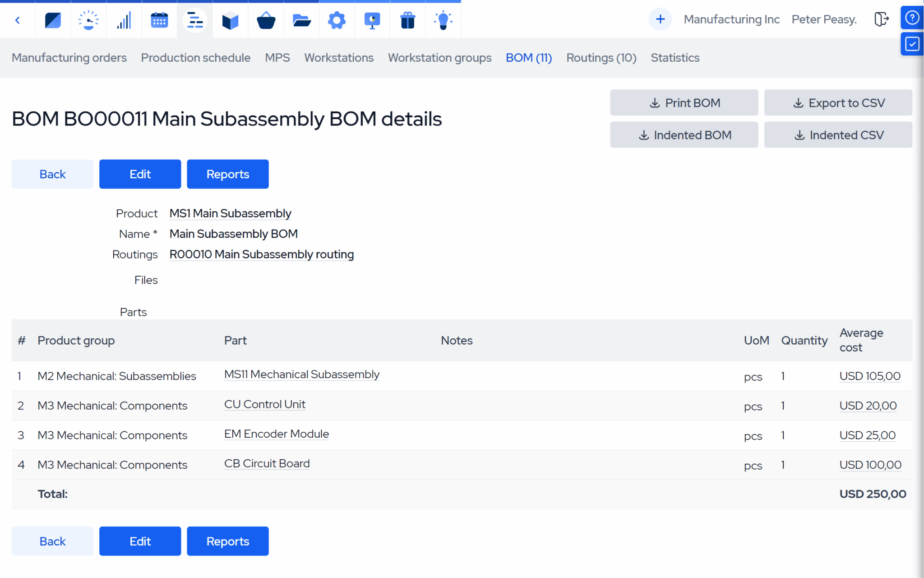Click the Edit button
Viewport: 924px width, 578px height.
pyautogui.click(x=140, y=174)
